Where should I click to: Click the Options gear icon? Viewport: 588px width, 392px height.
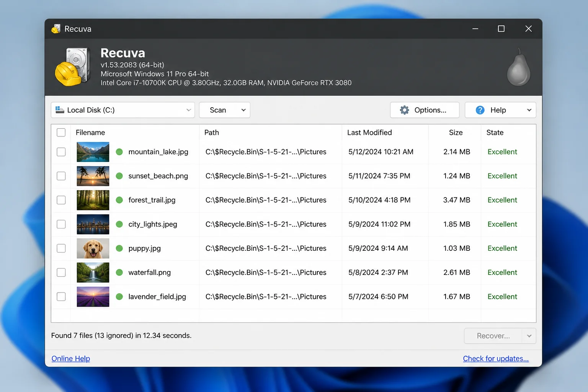click(x=404, y=110)
